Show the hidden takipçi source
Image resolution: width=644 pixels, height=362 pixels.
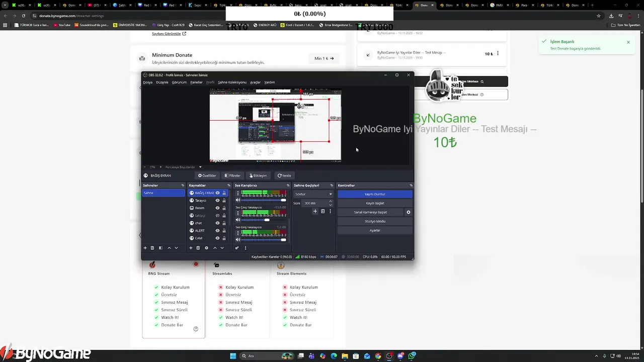click(217, 216)
